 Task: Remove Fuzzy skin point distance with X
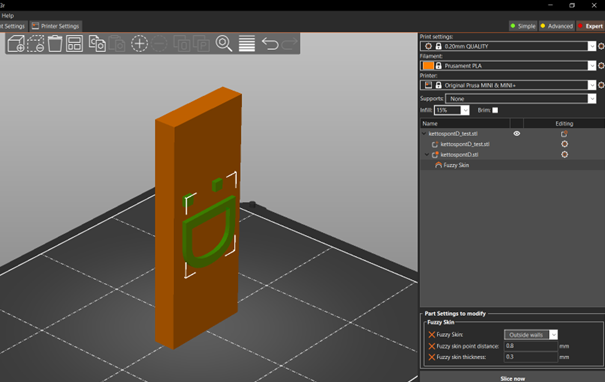click(432, 346)
